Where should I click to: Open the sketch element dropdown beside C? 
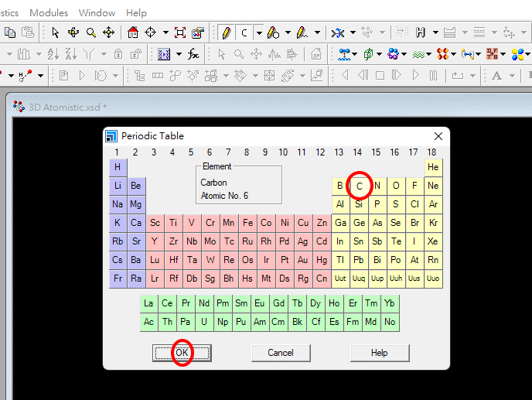259,32
